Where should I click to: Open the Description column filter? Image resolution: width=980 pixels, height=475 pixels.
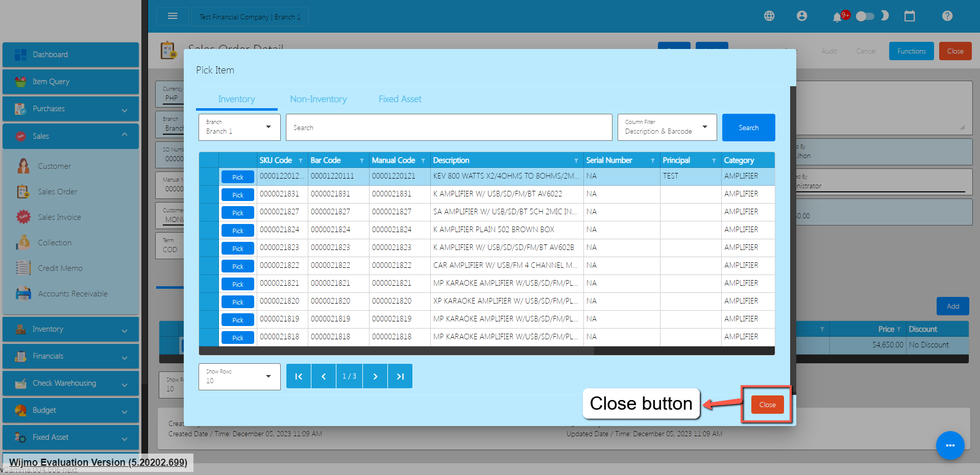(x=576, y=161)
